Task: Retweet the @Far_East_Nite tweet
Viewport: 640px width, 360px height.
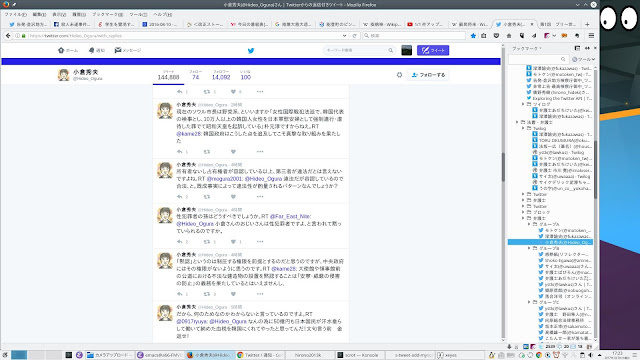Action: click(207, 242)
